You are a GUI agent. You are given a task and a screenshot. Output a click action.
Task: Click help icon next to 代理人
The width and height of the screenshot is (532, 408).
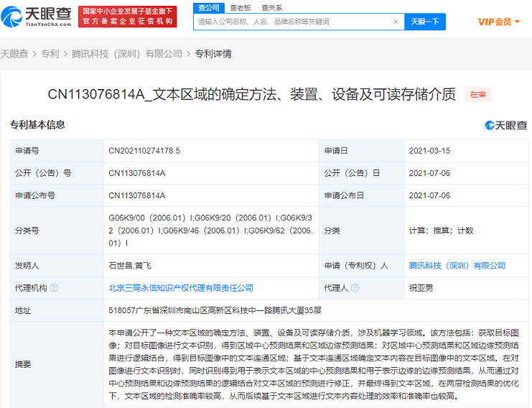point(355,288)
